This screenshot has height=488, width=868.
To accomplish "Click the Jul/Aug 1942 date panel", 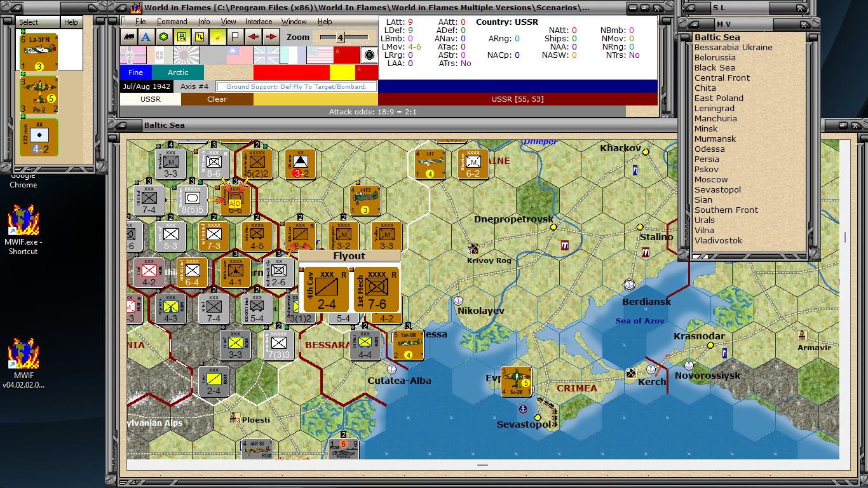I will (x=147, y=86).
